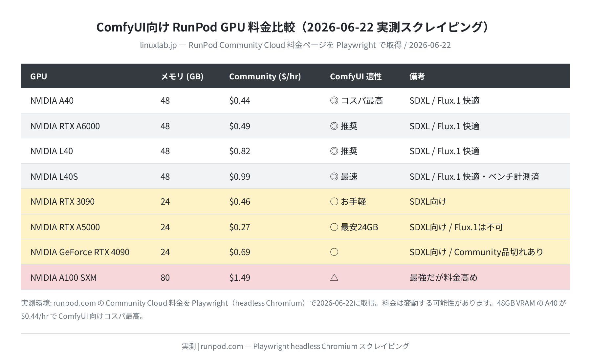Image resolution: width=591 pixels, height=364 pixels.
Task: Click the $0.82 price cell
Action: pos(240,151)
